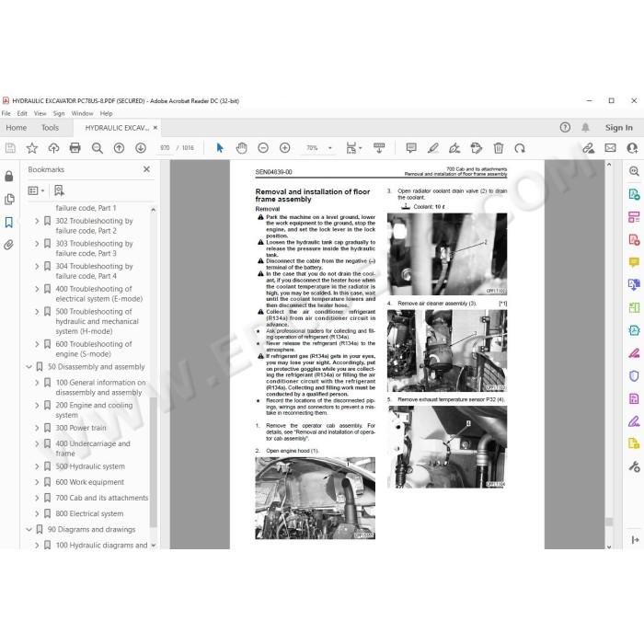The image size is (644, 644).
Task: Select the highlight text pen tool
Action: click(433, 148)
